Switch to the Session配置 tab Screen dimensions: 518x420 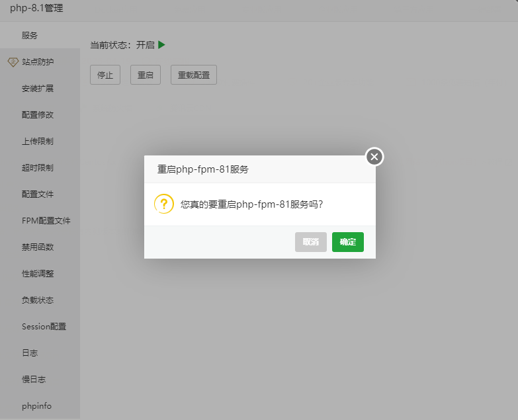tap(44, 326)
